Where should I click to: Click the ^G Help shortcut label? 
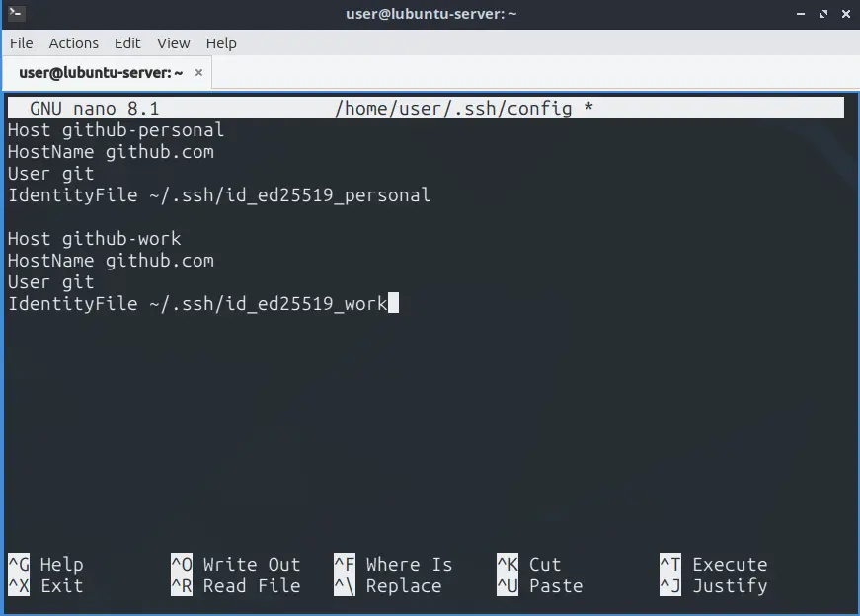point(45,565)
